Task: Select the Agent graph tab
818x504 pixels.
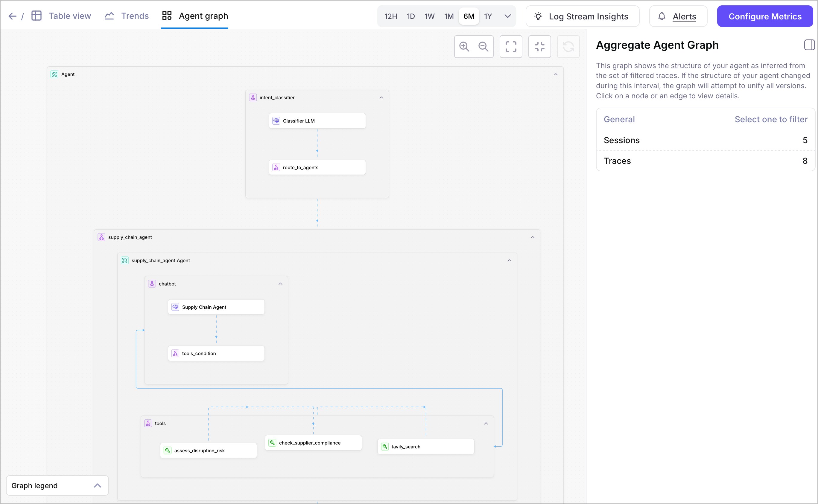Action: tap(195, 16)
